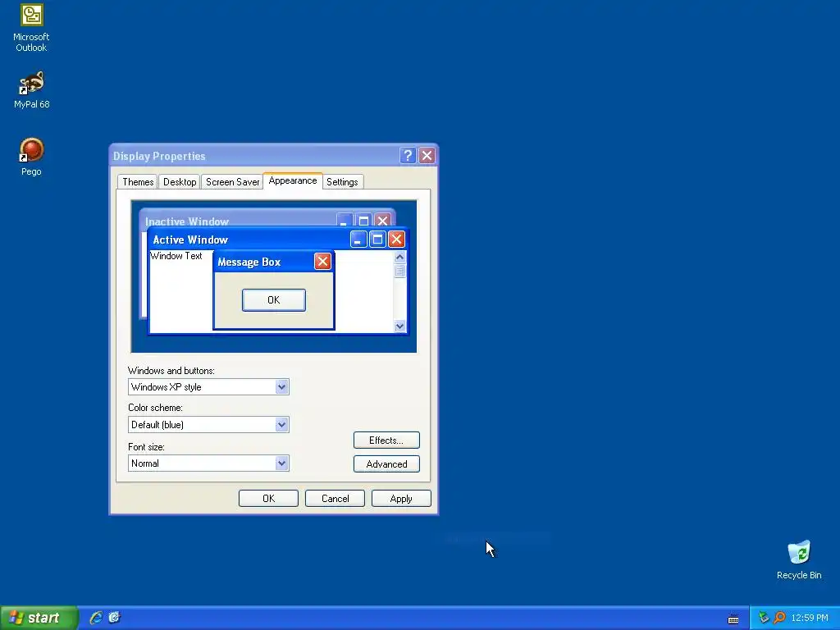The width and height of the screenshot is (840, 630).
Task: Click the taskbar clock showing 12:59 PM
Action: tap(810, 618)
